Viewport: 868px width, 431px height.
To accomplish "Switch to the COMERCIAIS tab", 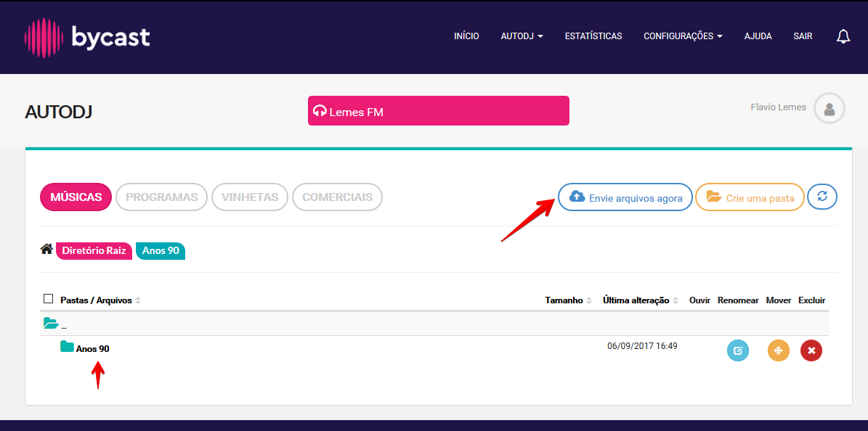I will point(337,197).
